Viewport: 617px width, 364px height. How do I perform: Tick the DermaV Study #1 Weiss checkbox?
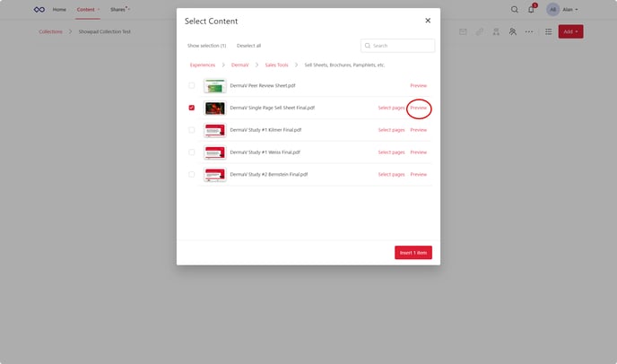coord(191,152)
